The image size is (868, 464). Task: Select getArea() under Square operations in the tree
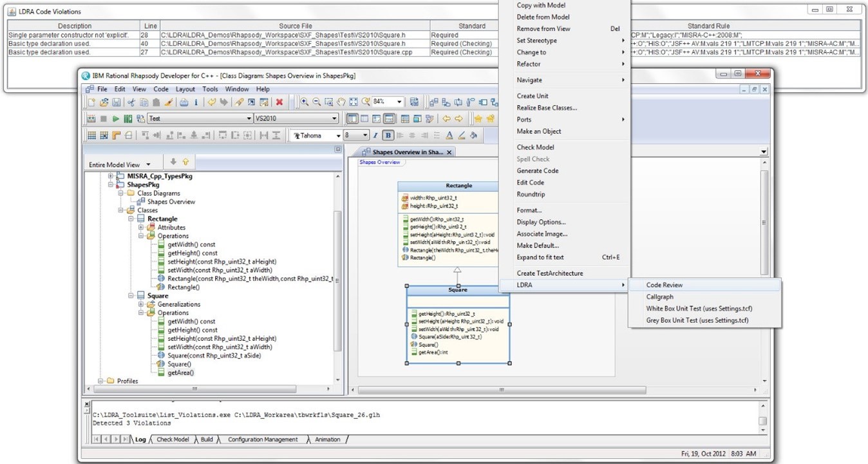coord(180,372)
